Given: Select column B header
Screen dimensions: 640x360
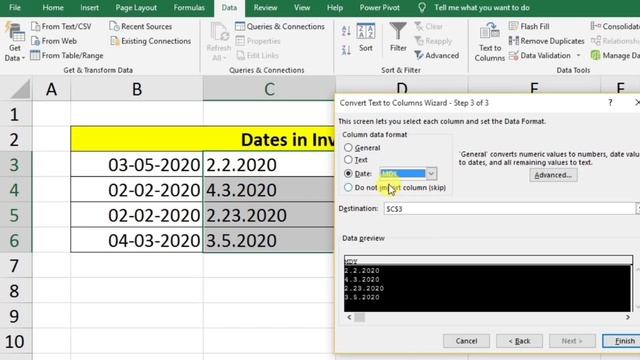Looking at the screenshot, I should pos(137,89).
